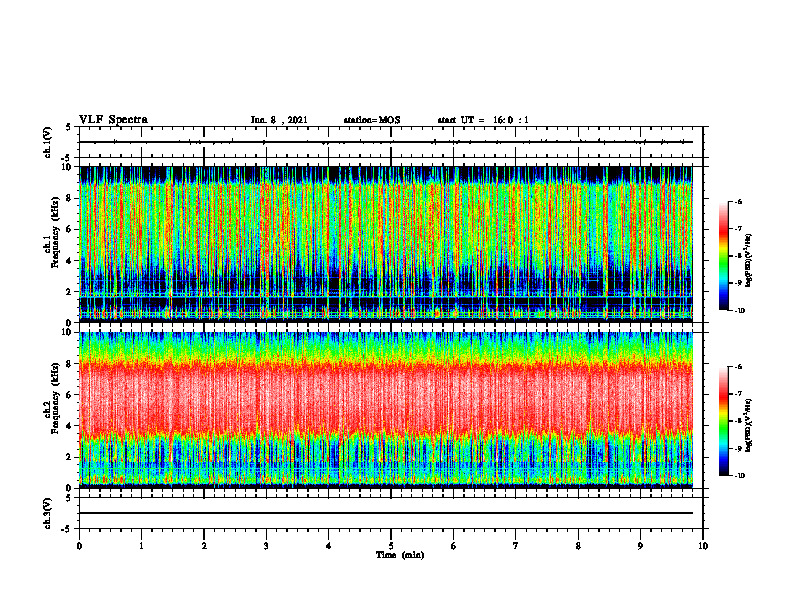This screenshot has width=792, height=612.
Task: Click time axis tick label "1"
Action: (141, 546)
